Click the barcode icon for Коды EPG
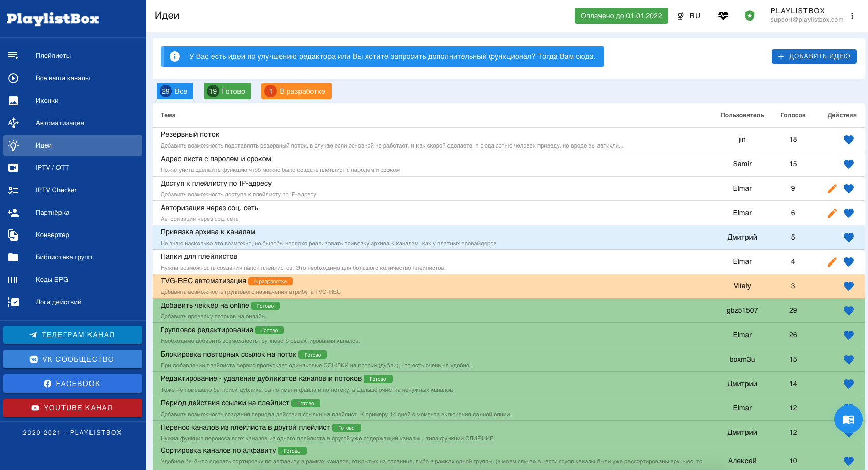The image size is (868, 470). [x=13, y=280]
